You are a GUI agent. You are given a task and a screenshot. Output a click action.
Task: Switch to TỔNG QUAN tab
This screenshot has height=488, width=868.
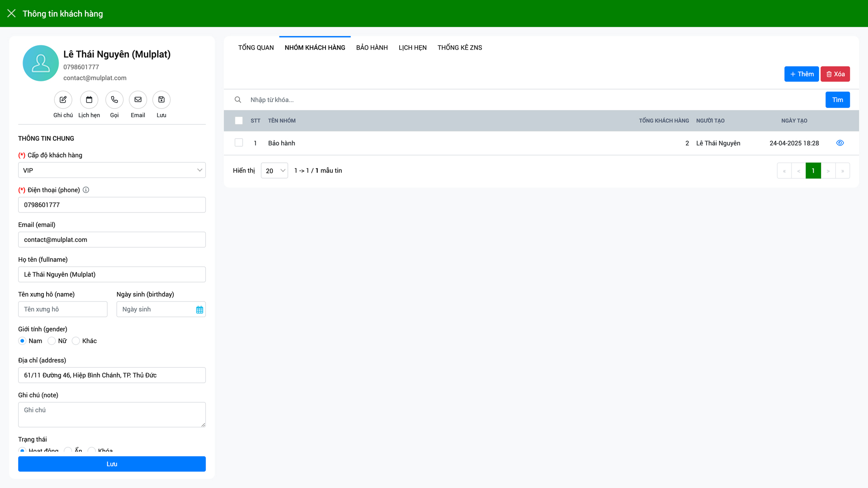(256, 47)
